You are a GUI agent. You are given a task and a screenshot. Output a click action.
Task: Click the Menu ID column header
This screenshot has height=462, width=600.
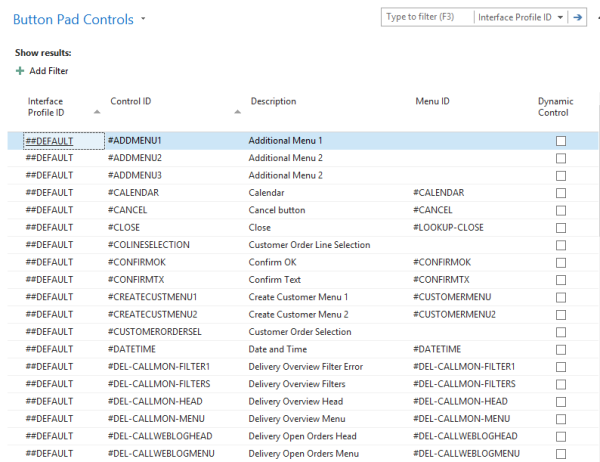coord(432,101)
